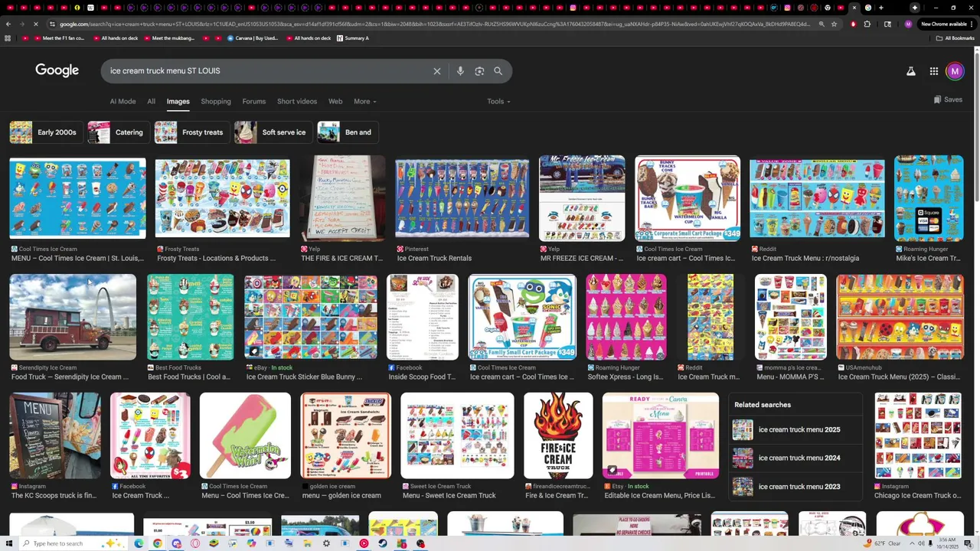Screen dimensions: 980x551
Task: Open the Summary A bookmark
Action: pos(353,38)
